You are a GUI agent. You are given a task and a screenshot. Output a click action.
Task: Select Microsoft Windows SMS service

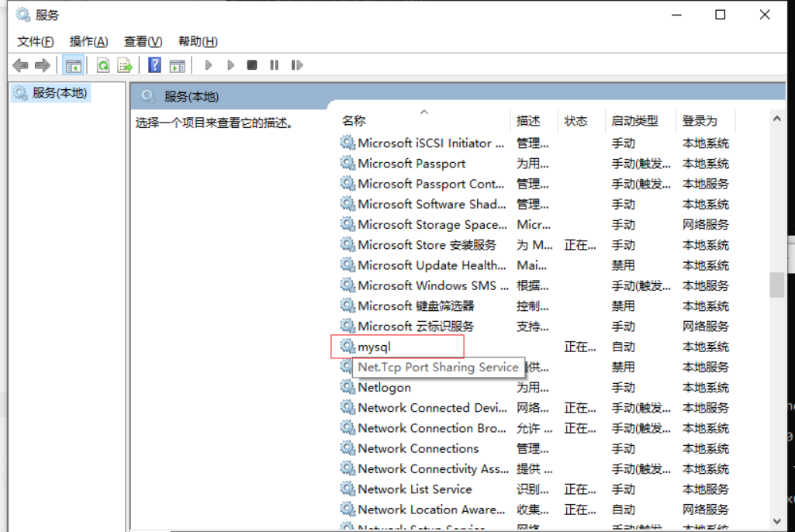[x=433, y=285]
